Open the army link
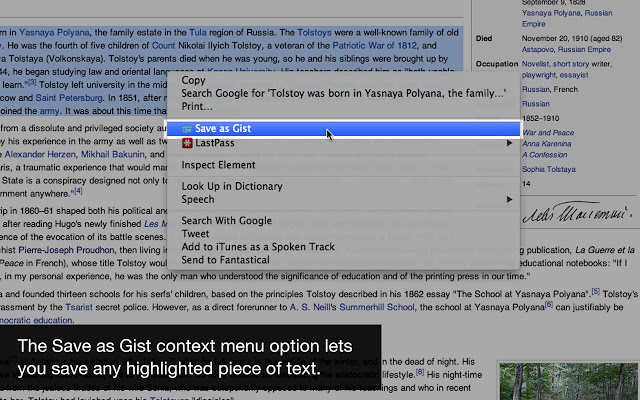Viewport: 640px width, 400px height. click(49, 111)
